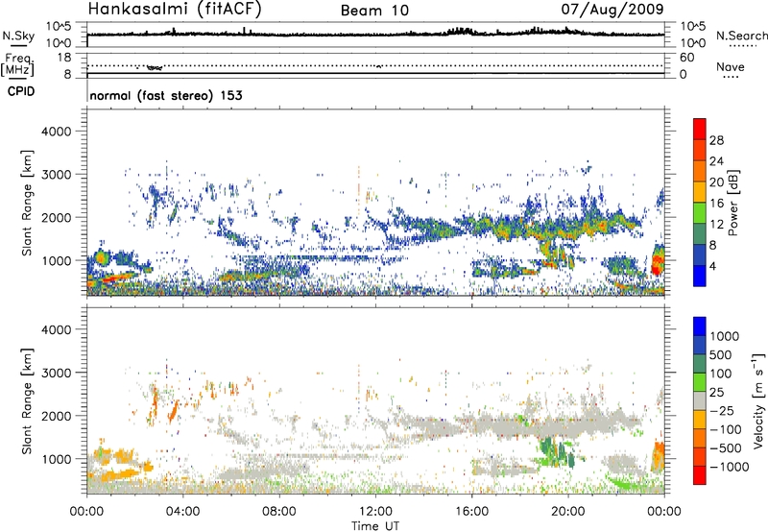The image size is (768, 532).
Task: Click the left '10^5' N.Sky axis tick
Action: [x=60, y=27]
